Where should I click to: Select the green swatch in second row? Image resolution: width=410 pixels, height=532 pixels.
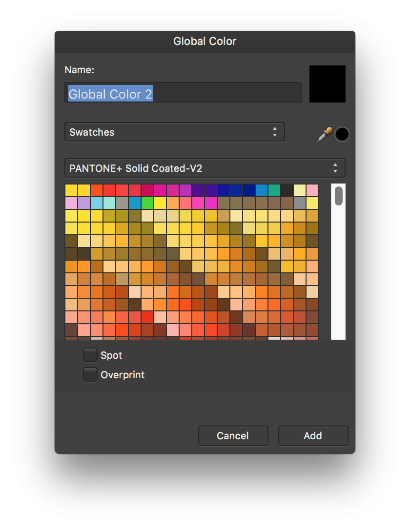(147, 203)
